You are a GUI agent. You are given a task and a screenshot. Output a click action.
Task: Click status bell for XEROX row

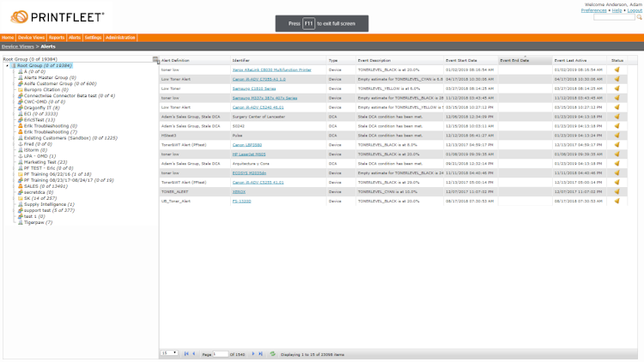pos(617,191)
